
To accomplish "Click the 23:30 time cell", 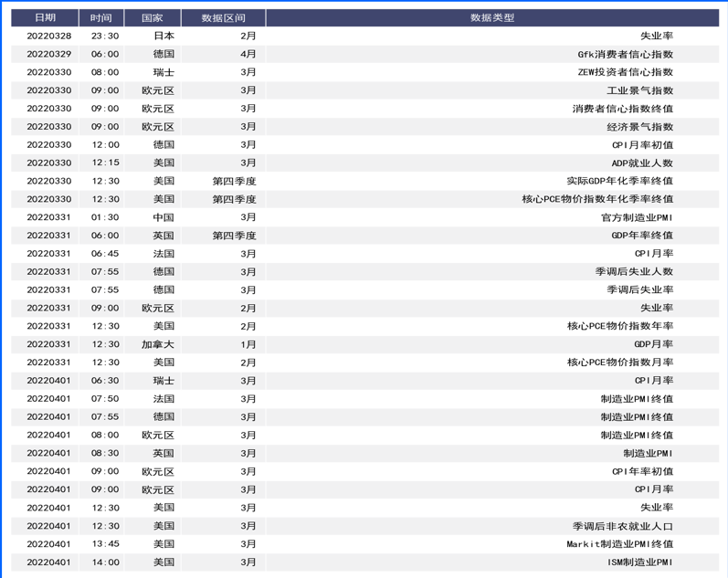I will [105, 36].
